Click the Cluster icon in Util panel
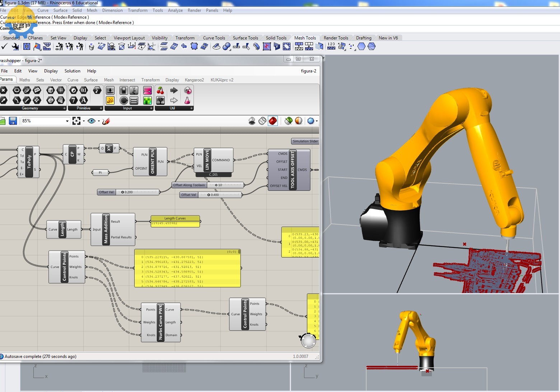This screenshot has height=392, width=560. pyautogui.click(x=187, y=90)
